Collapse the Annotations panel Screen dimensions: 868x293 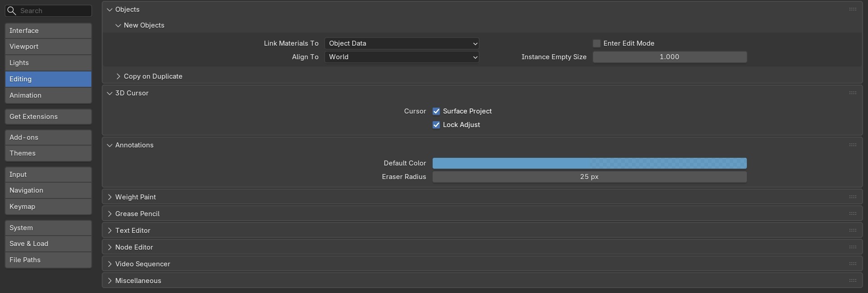click(x=109, y=145)
